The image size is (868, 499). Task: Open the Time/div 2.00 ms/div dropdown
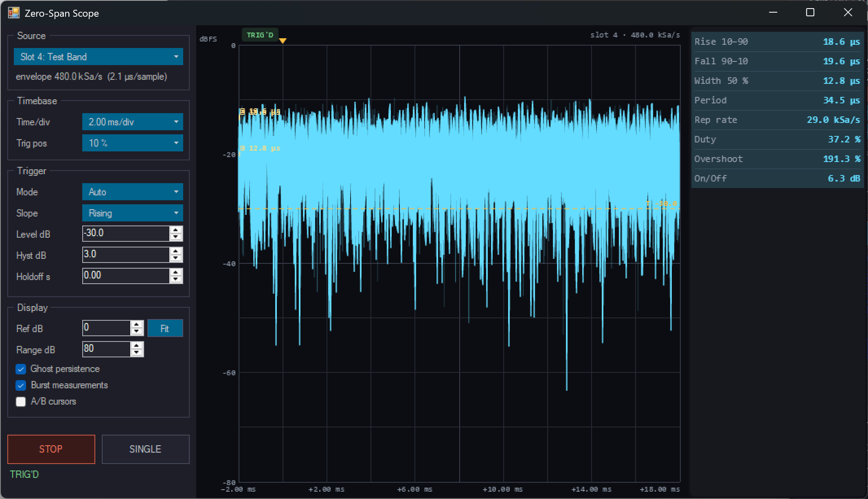tap(132, 122)
